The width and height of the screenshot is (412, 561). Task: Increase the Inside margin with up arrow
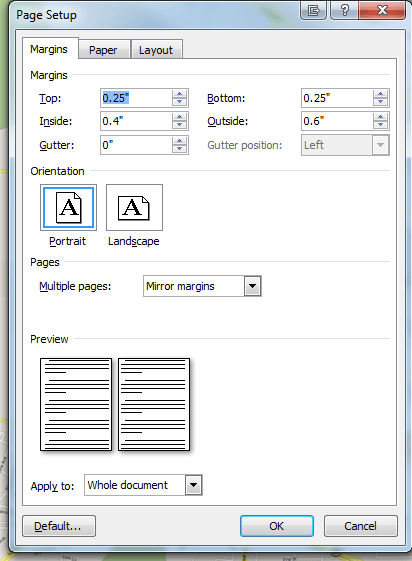pos(180,117)
